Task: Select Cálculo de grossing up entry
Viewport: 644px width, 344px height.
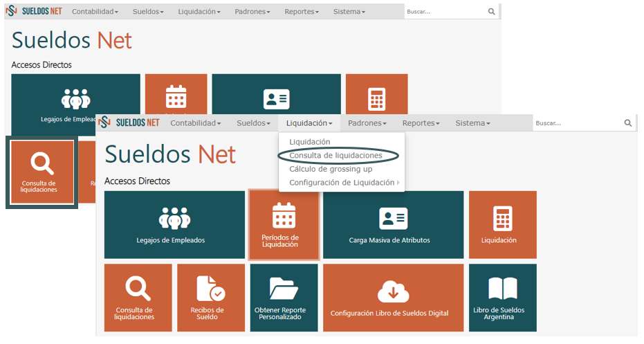Action: (x=331, y=169)
